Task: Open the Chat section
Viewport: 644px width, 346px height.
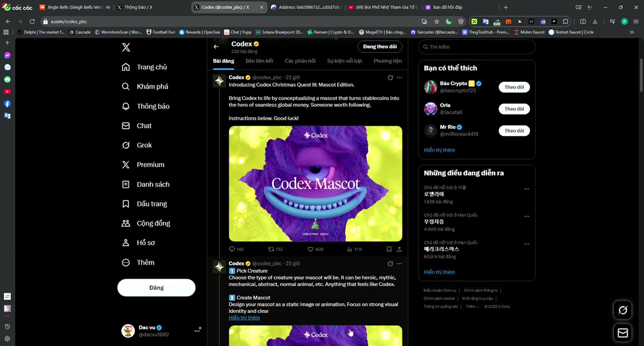Action: pyautogui.click(x=137, y=126)
